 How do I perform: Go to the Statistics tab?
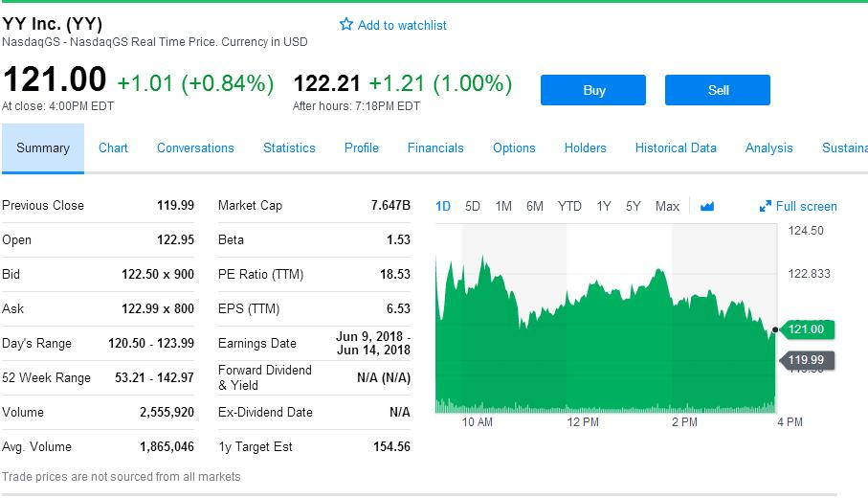[289, 147]
